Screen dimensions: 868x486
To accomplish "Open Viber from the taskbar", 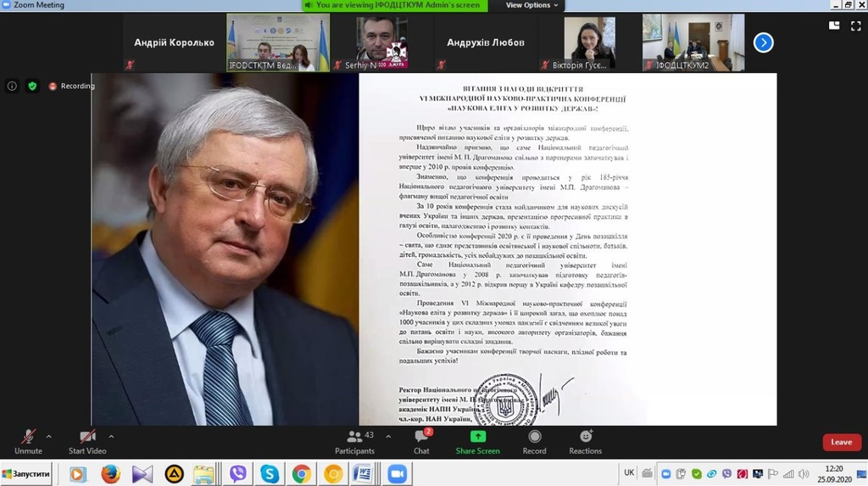I will 238,474.
